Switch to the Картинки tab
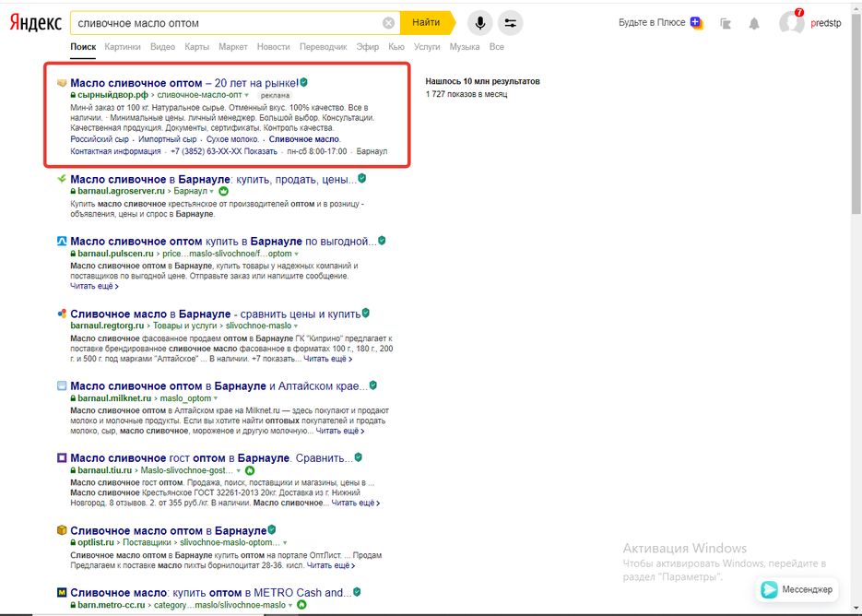This screenshot has height=616, width=862. (x=123, y=47)
